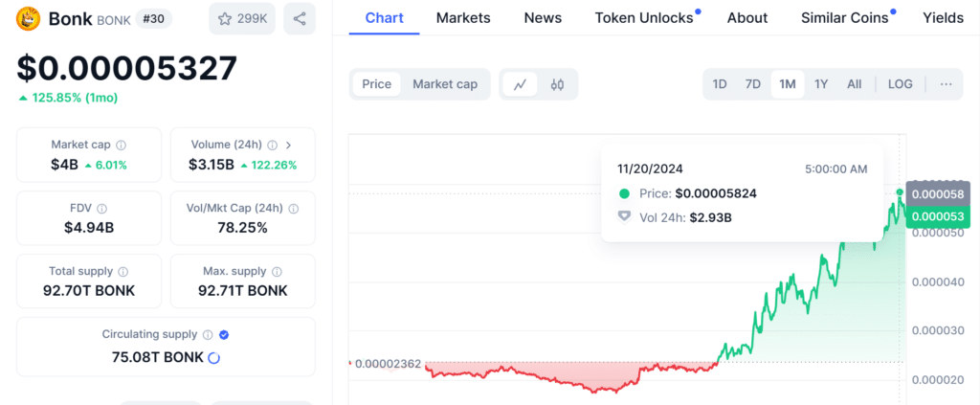The height and width of the screenshot is (405, 980).
Task: Open the Token Unlocks tab
Action: pos(643,17)
